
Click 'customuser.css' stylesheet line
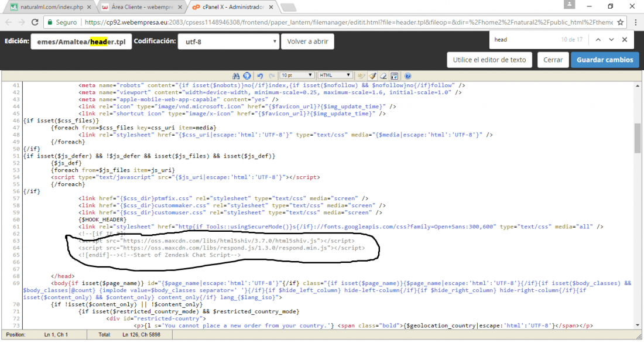click(231, 212)
